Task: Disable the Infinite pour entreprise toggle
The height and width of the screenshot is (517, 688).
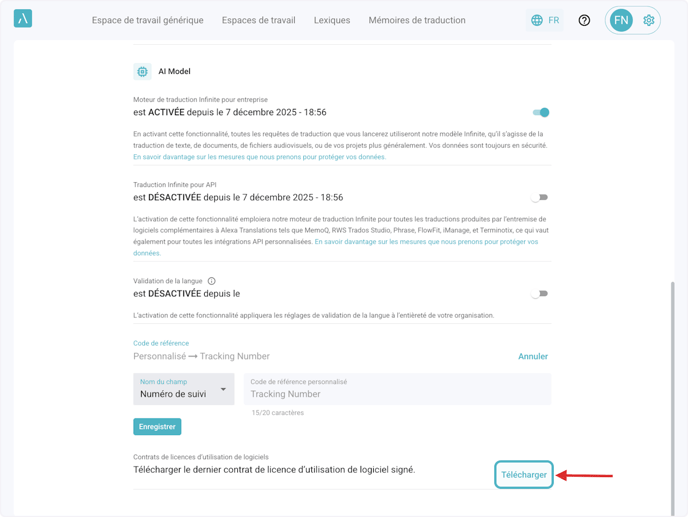Action: point(540,112)
